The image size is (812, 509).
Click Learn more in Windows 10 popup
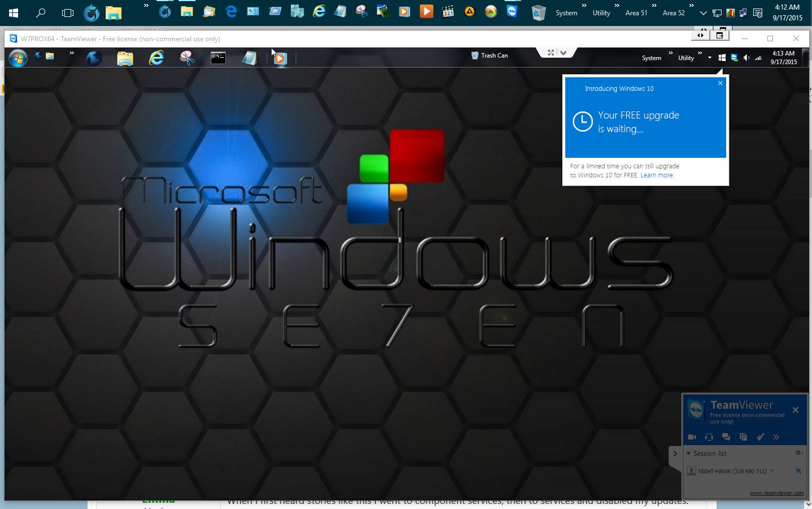657,175
